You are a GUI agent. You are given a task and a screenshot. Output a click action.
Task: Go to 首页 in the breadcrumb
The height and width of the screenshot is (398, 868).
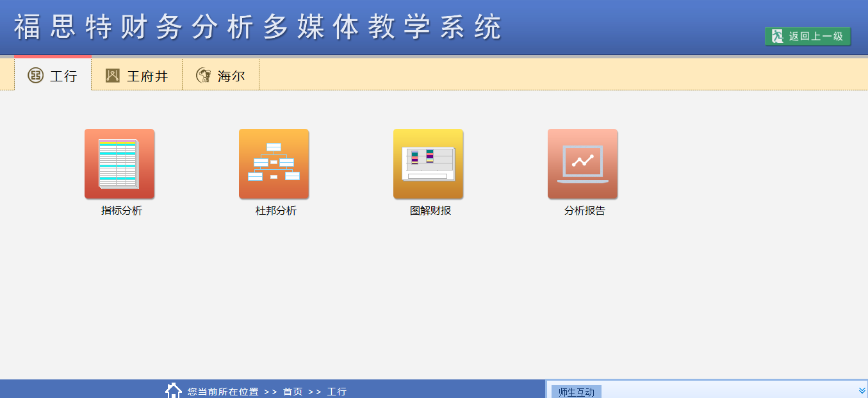pos(293,392)
